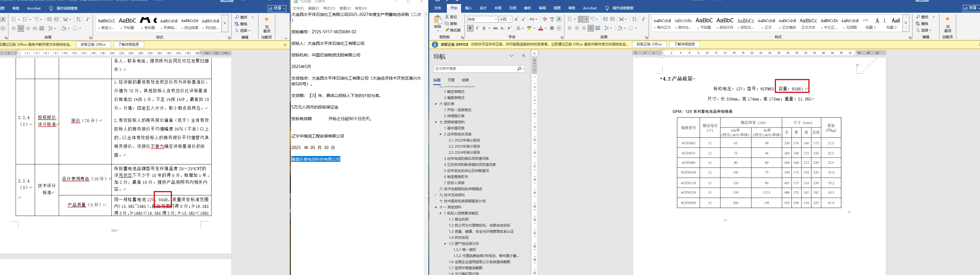
Task: Expand 九 技术支持资料 in navigation tree
Action: (436, 195)
